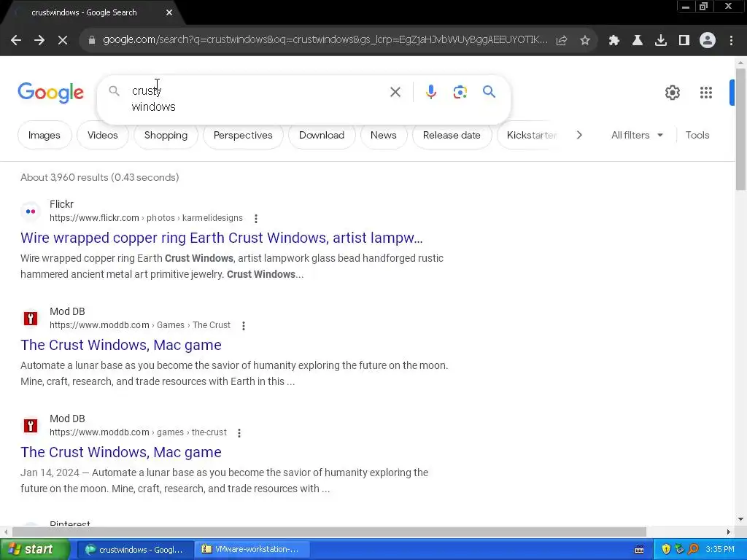Open the Chrome profile avatar

click(708, 41)
